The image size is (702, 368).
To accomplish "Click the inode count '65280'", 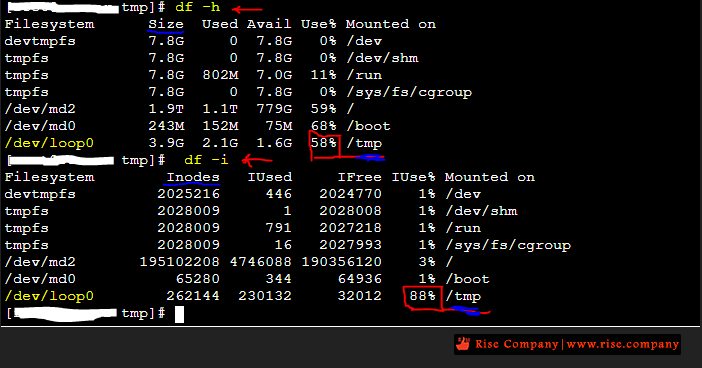I will tap(197, 279).
